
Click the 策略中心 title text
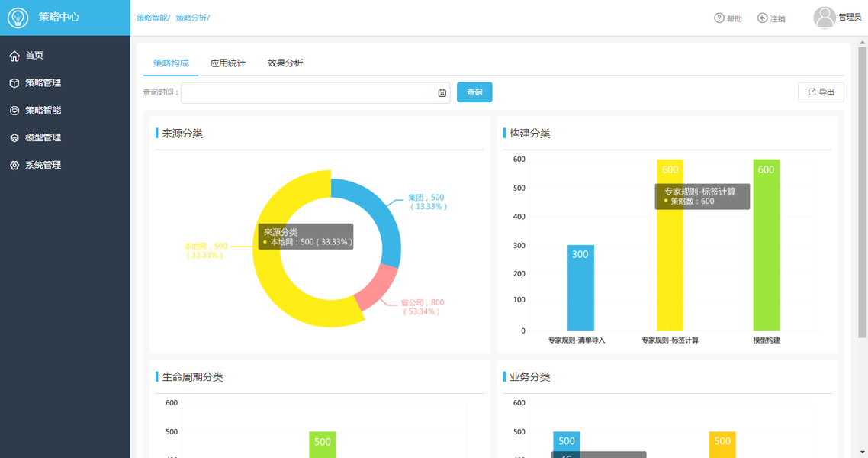(59, 17)
